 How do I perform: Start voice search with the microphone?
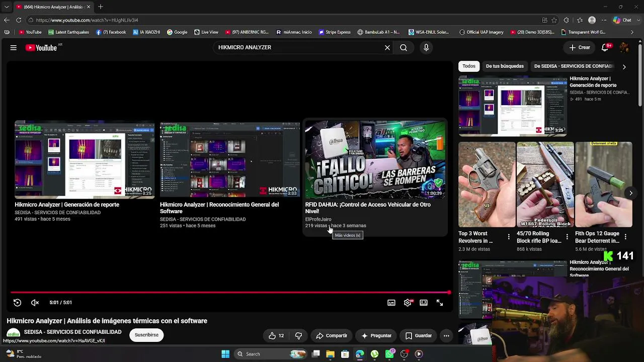[426, 48]
